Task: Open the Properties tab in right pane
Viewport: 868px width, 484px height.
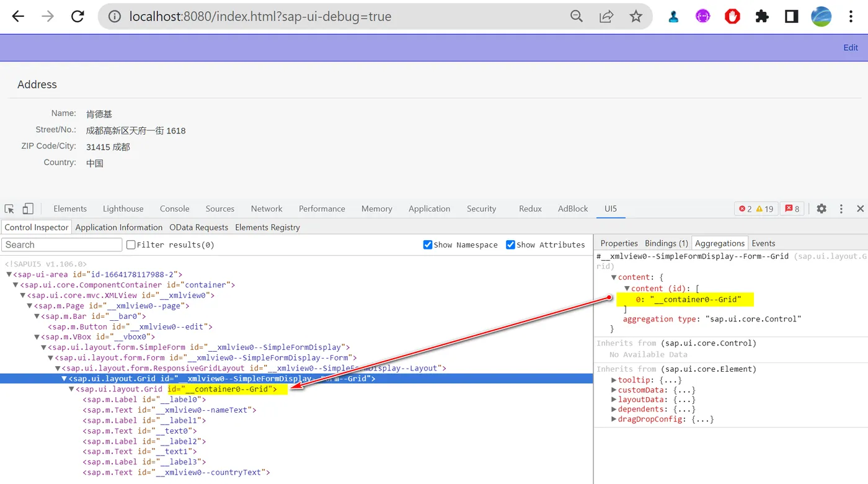Action: click(619, 243)
